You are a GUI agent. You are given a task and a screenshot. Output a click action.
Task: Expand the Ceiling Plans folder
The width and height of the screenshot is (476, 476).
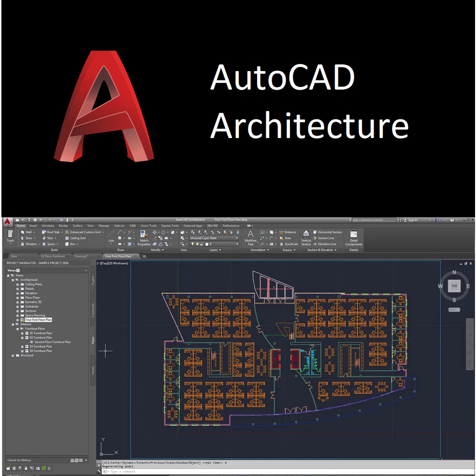[18, 284]
